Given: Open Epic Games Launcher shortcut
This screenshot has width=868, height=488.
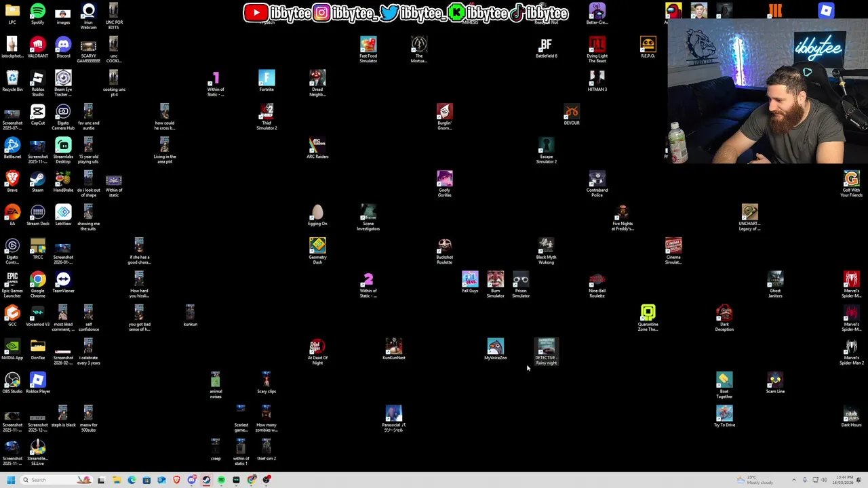Looking at the screenshot, I should click(12, 285).
